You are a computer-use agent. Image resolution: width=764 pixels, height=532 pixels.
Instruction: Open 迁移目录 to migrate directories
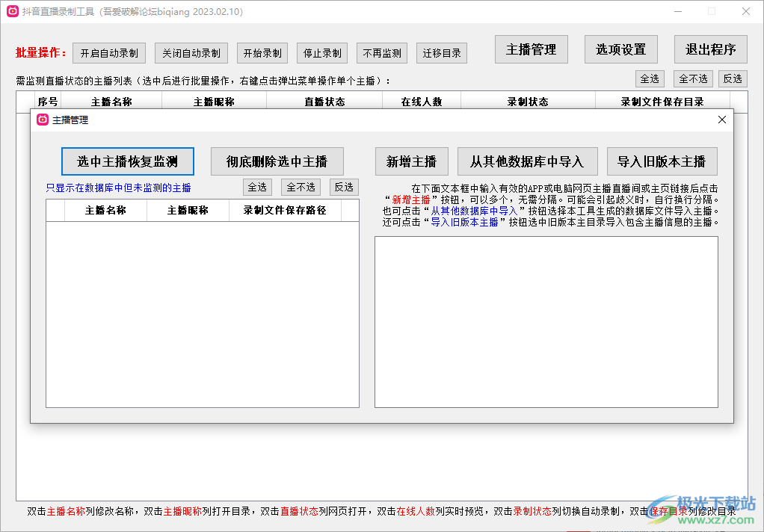pyautogui.click(x=441, y=52)
